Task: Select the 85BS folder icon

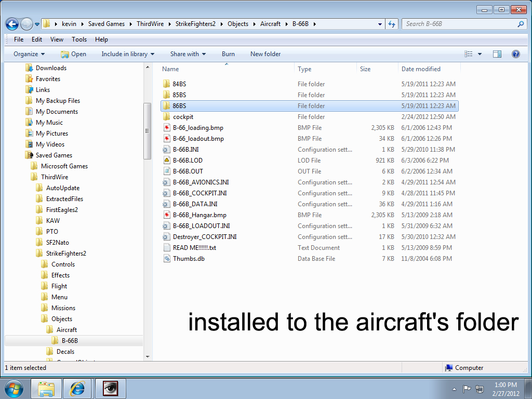Action: [x=166, y=95]
